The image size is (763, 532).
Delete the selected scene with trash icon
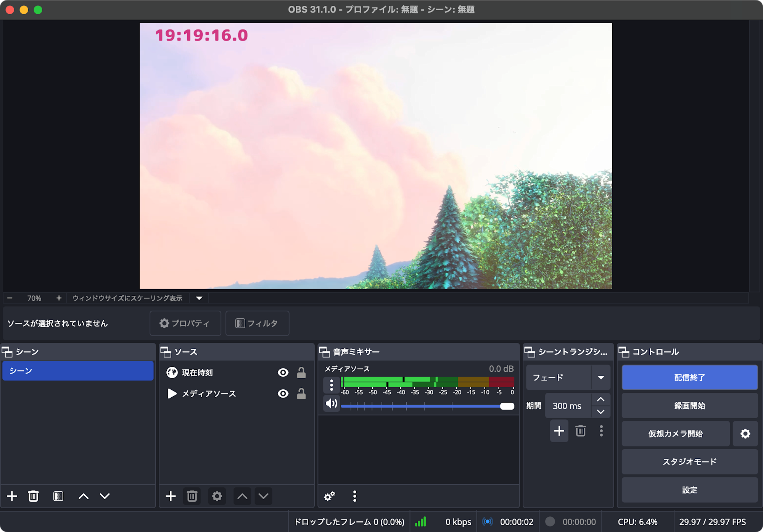[33, 496]
